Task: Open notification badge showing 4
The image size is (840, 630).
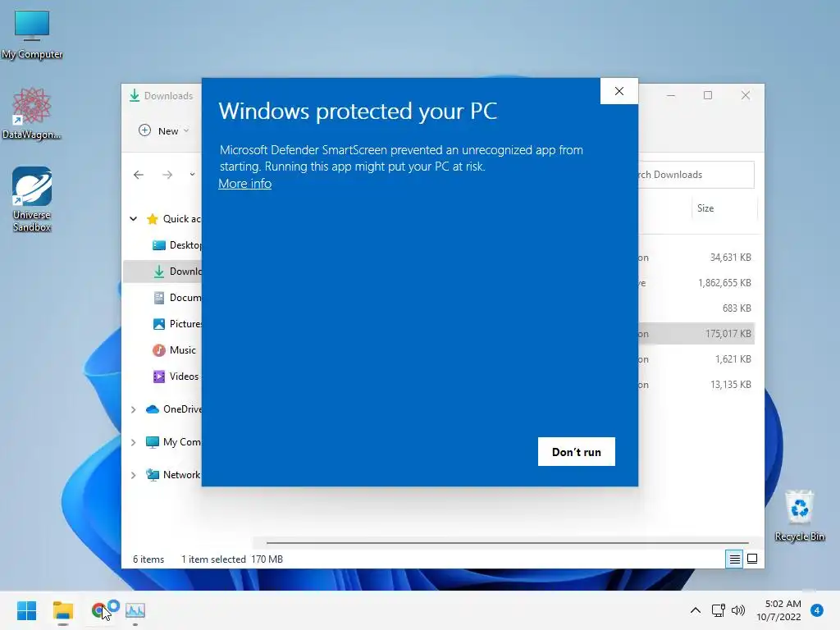Action: pos(817,610)
